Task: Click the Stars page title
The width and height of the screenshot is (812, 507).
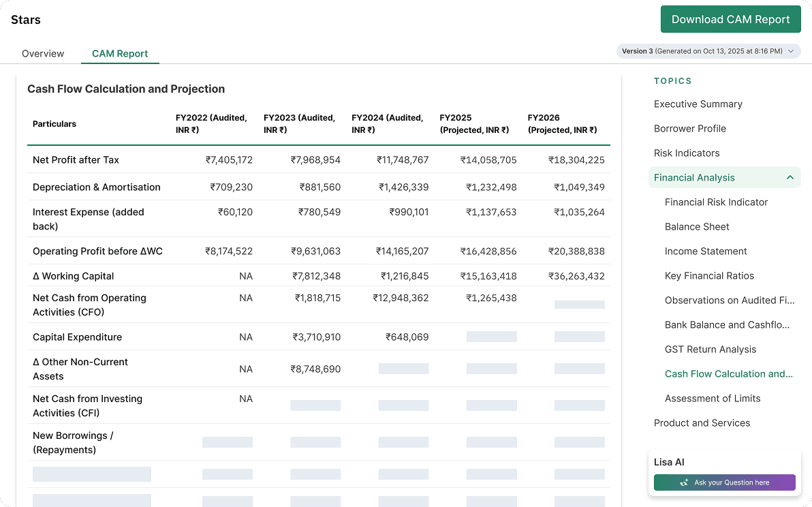Action: point(25,20)
